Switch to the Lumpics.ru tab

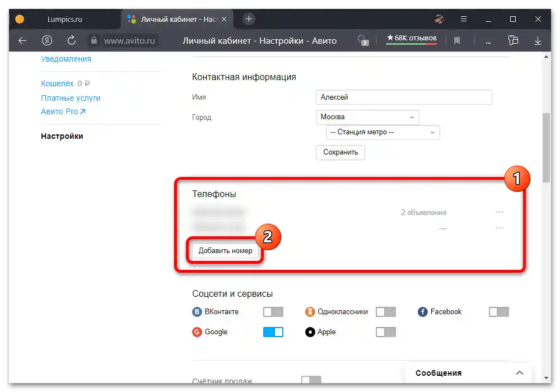(x=64, y=19)
